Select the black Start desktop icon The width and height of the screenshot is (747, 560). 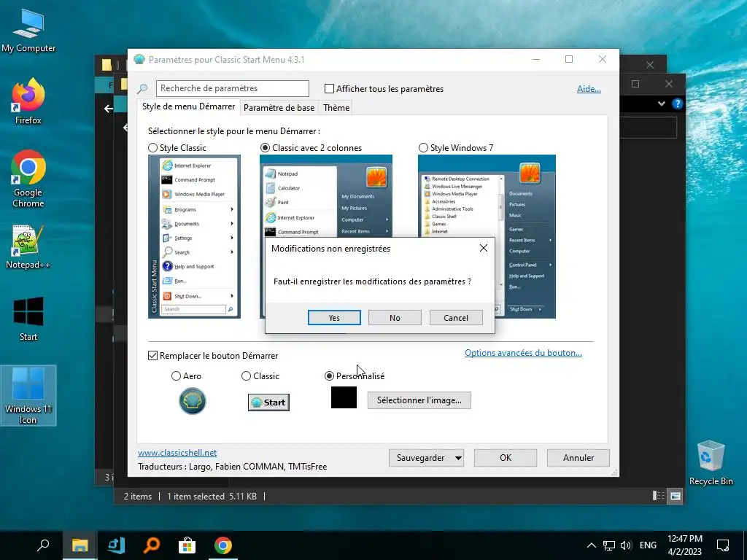pos(28,319)
